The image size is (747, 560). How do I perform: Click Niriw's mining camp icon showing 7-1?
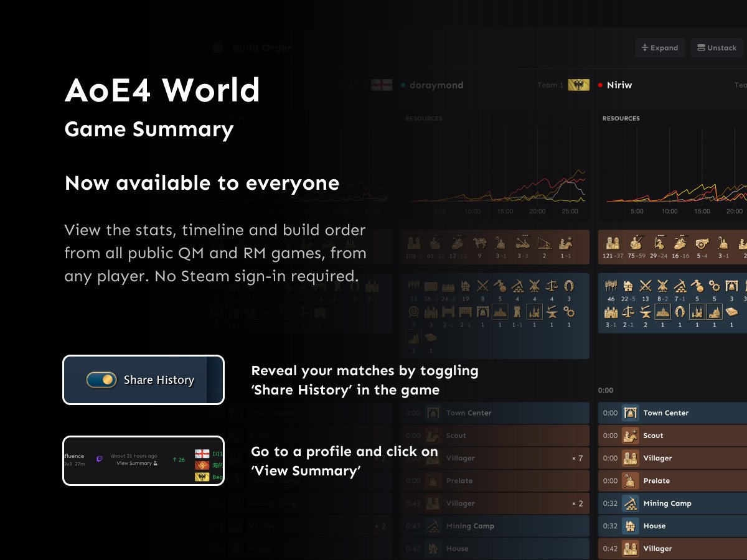pyautogui.click(x=680, y=286)
